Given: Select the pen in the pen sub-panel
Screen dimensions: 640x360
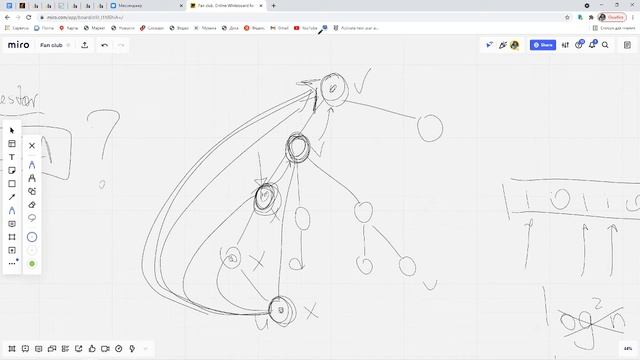Looking at the screenshot, I should point(32,165).
